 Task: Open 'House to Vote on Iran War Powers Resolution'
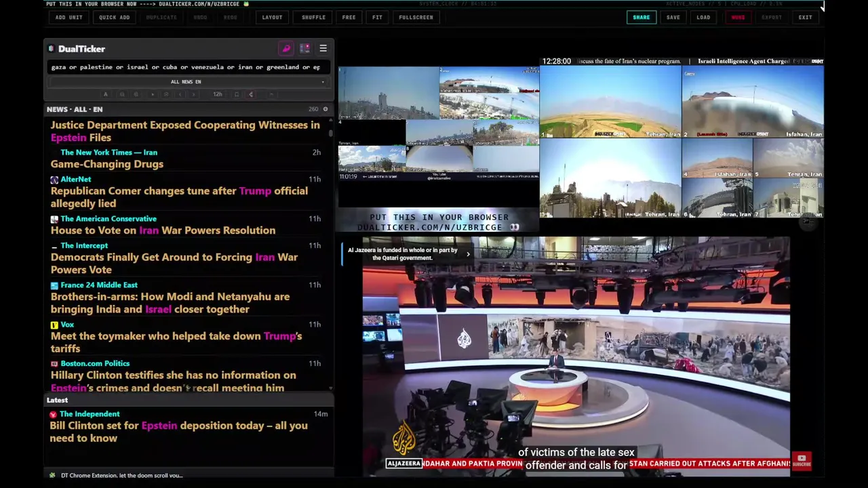pos(163,230)
